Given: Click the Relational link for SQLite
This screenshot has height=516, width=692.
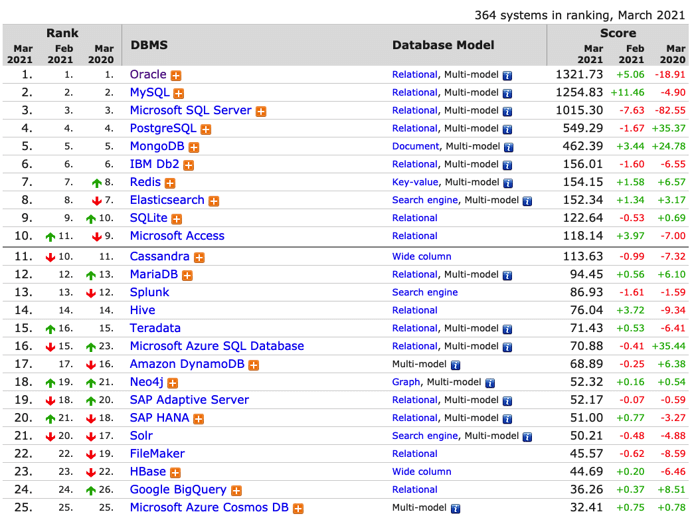Looking at the screenshot, I should pos(414,219).
